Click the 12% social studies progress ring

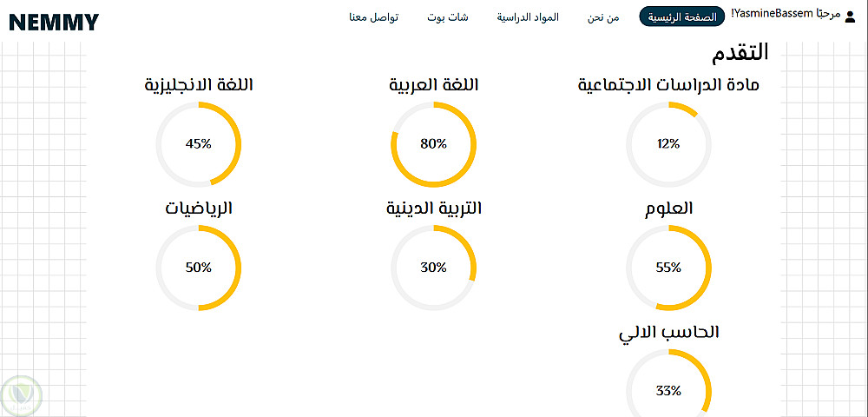[x=668, y=144]
